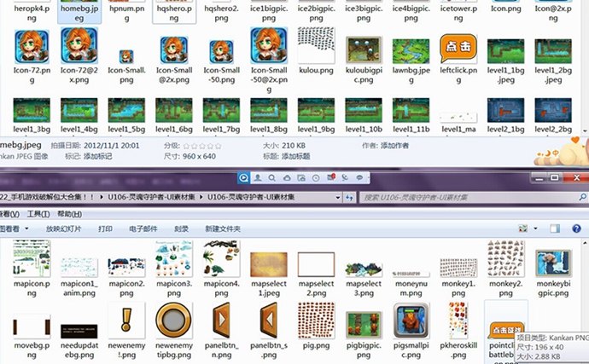Image resolution: width=589 pixels, height=364 pixels.
Task: Click the 放映幻灯片 slideshow button
Action: (x=64, y=229)
